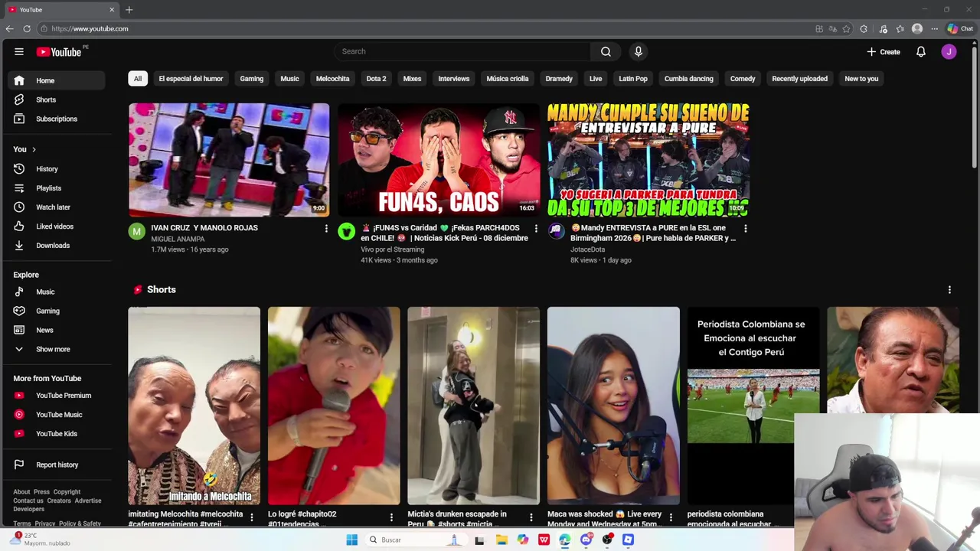The image size is (980, 551).
Task: Go to Shorts in the sidebar
Action: point(56,99)
